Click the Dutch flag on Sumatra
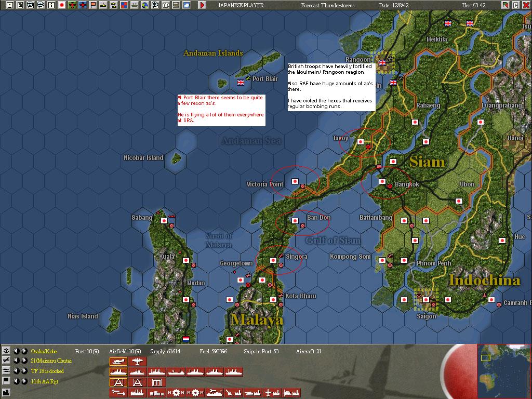Screen dimensions: 532x399 (x=186, y=339)
